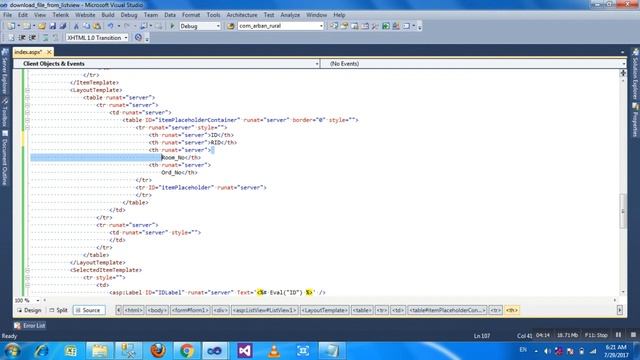640x360 pixels.
Task: Click the split-window handle above scrollbar
Action: (x=623, y=73)
